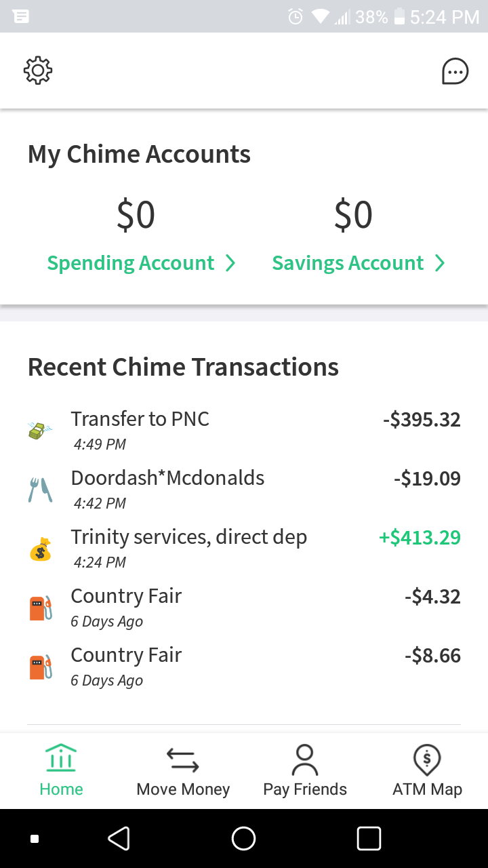This screenshot has height=868, width=488.
Task: Tap the flying cash transfer icon
Action: coord(41,430)
